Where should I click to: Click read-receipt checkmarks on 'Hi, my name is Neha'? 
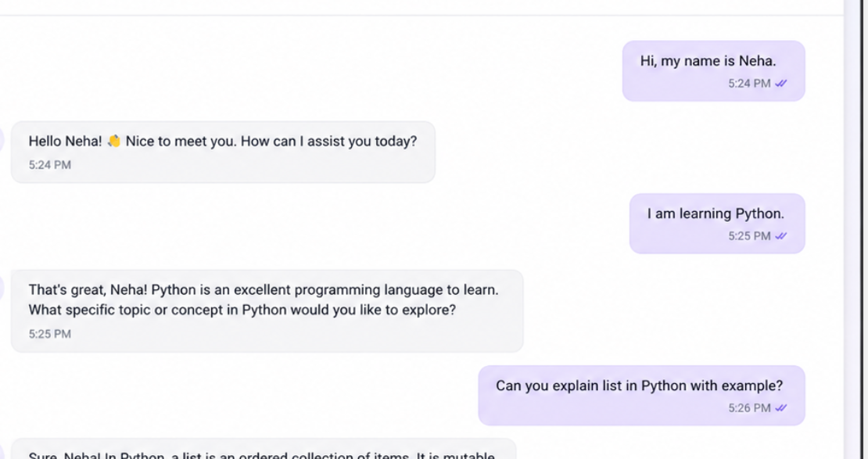click(x=780, y=84)
